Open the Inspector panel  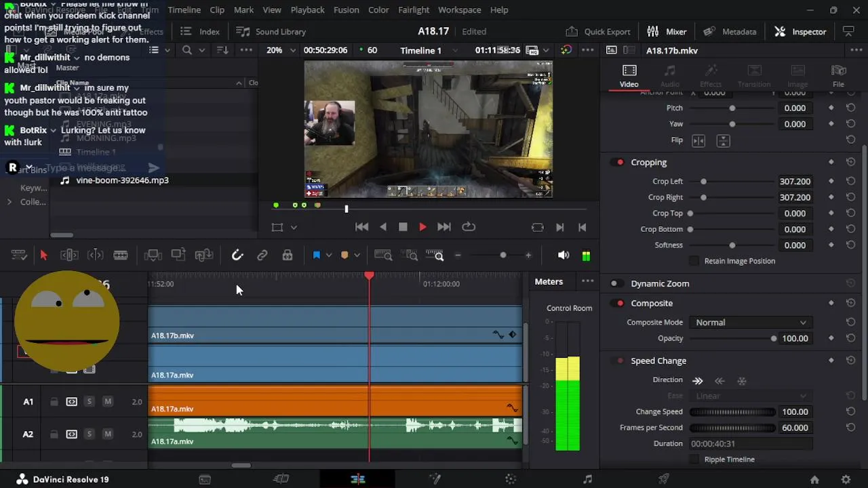click(x=801, y=31)
